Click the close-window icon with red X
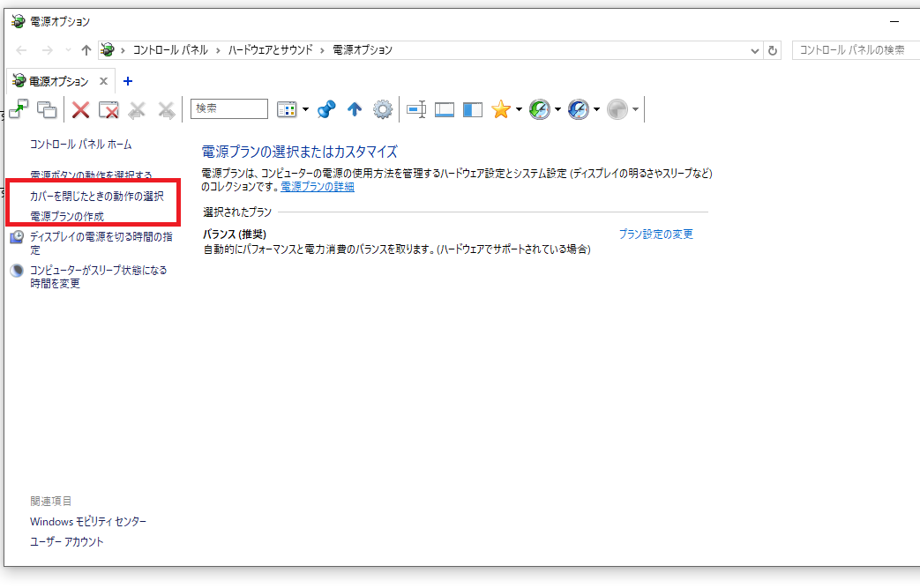This screenshot has height=588, width=920. coord(108,109)
